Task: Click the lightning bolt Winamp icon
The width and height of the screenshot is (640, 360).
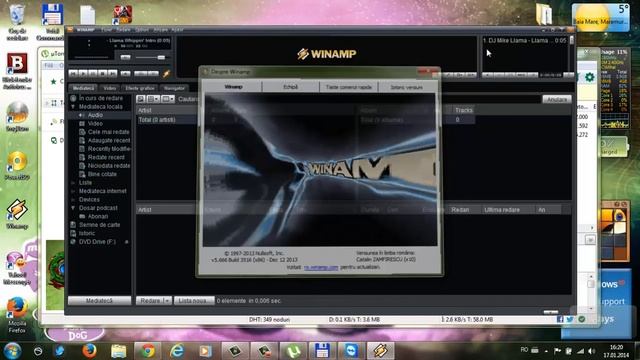Action: click(166, 74)
